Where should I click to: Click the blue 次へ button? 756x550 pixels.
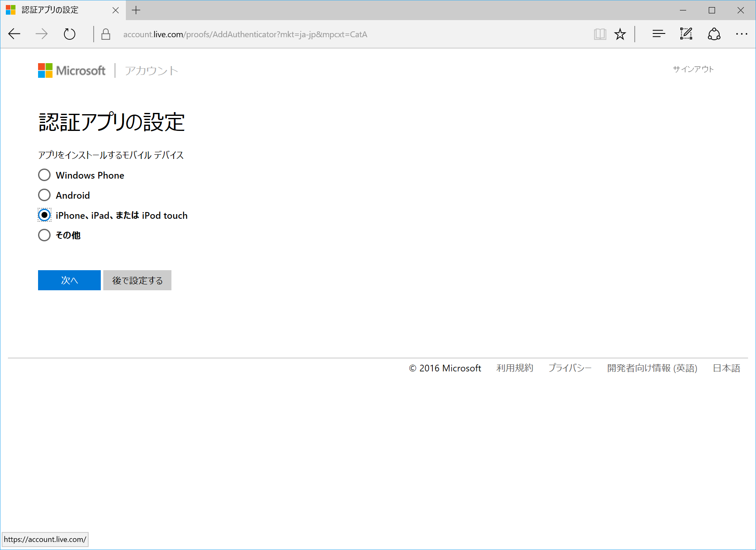69,280
